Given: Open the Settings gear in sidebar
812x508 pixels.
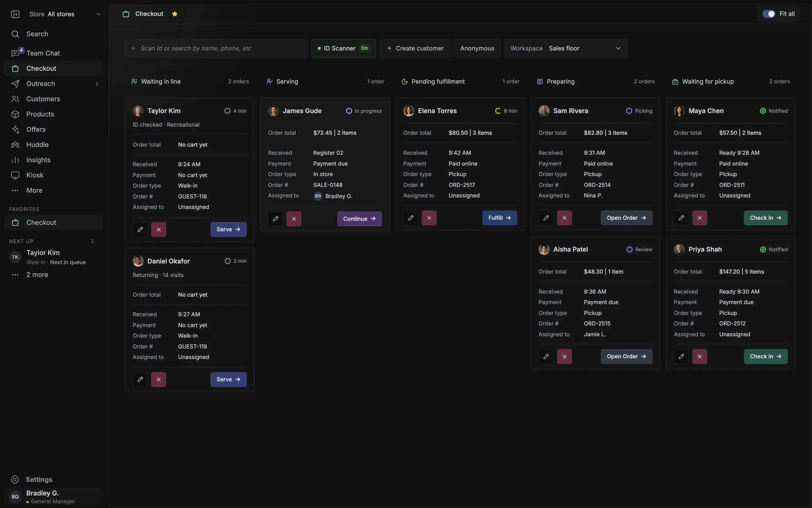Looking at the screenshot, I should pos(15,480).
